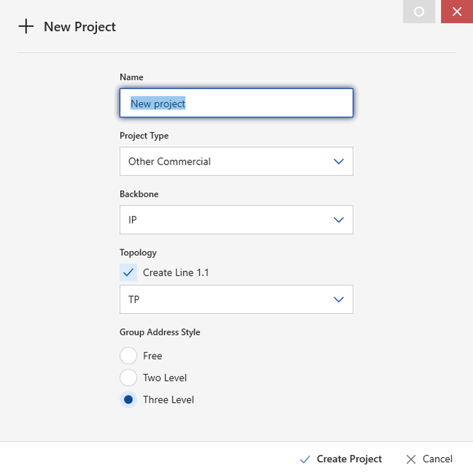Open the TP topology medium dropdown

236,299
